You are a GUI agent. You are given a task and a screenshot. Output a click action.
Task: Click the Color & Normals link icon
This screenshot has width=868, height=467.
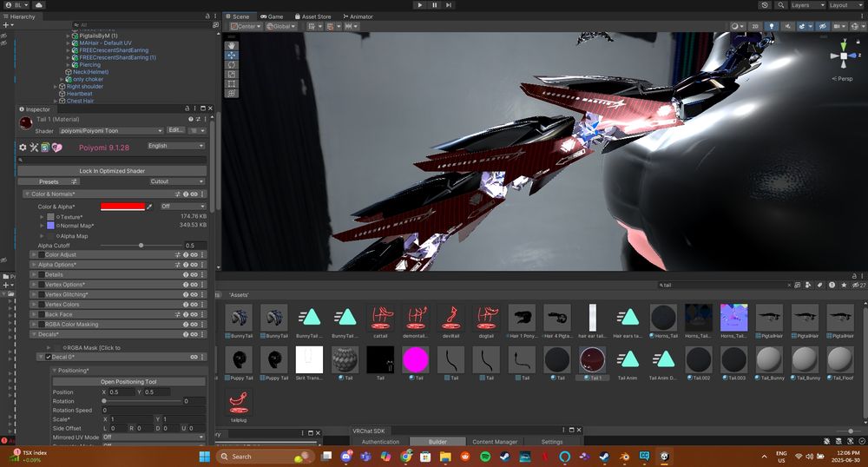194,194
